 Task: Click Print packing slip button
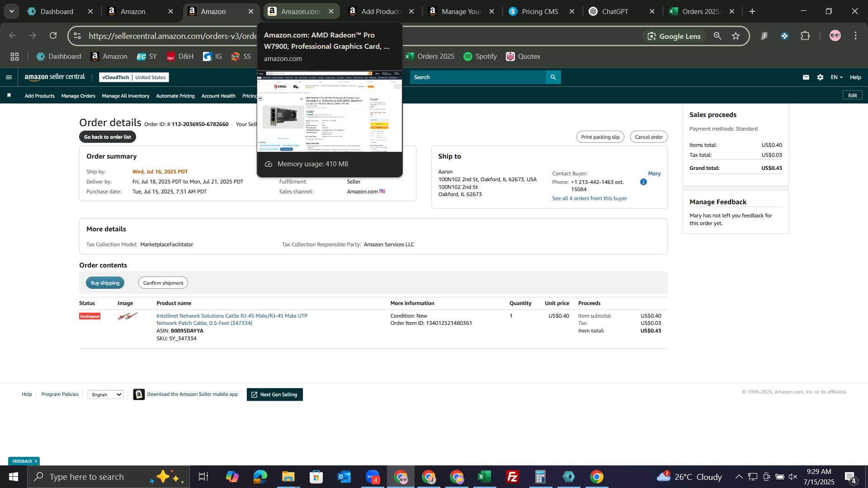coord(600,137)
